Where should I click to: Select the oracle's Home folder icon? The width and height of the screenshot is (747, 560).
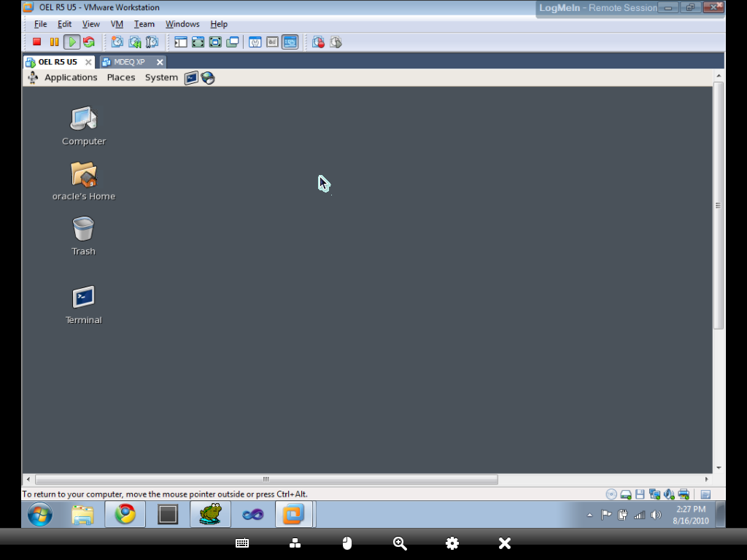84,181
